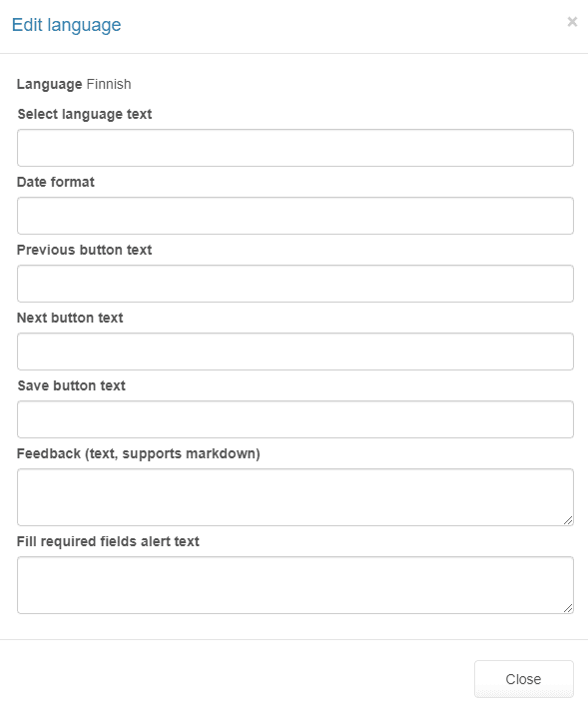The height and width of the screenshot is (711, 588).
Task: Dismiss the dialog with the X icon
Action: click(x=572, y=21)
